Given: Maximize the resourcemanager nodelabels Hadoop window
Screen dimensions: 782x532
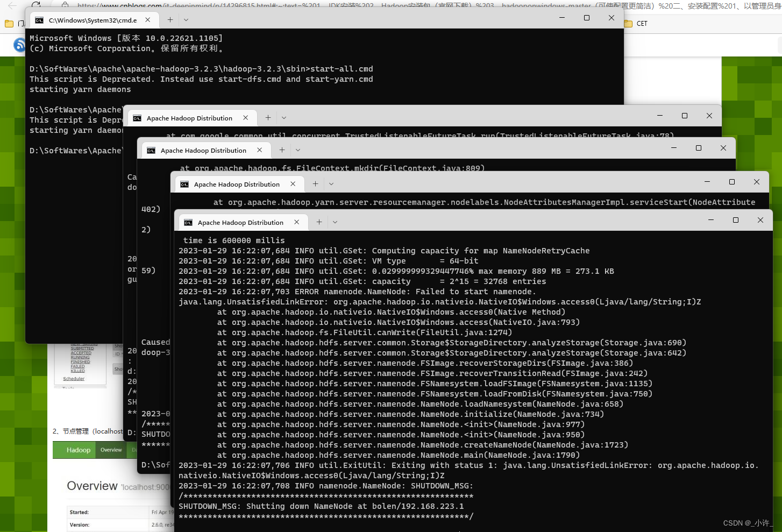Looking at the screenshot, I should (x=732, y=182).
